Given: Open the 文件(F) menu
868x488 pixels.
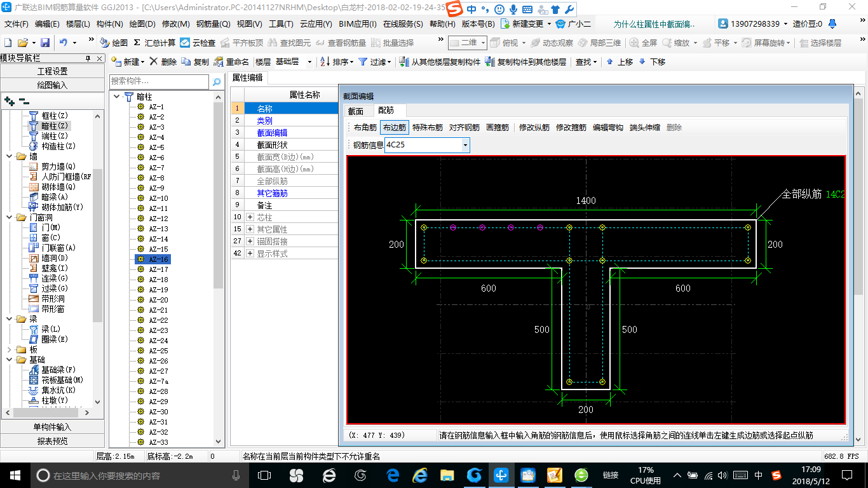Looking at the screenshot, I should pyautogui.click(x=17, y=24).
